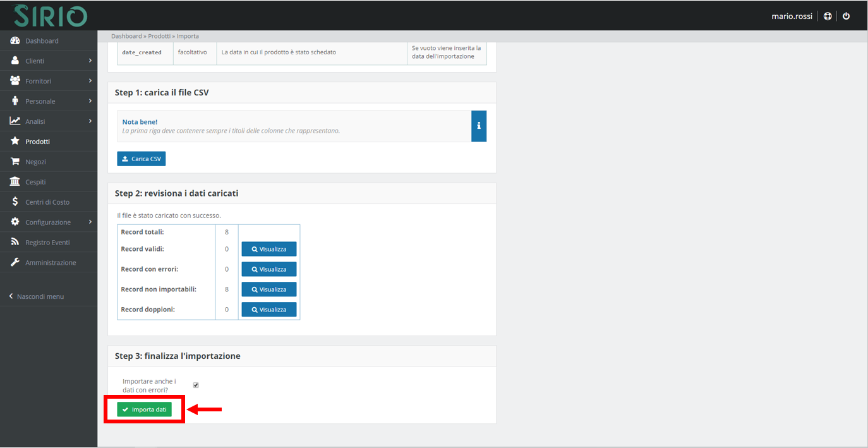Expand the Configurazione submenu chevron

(x=90, y=222)
